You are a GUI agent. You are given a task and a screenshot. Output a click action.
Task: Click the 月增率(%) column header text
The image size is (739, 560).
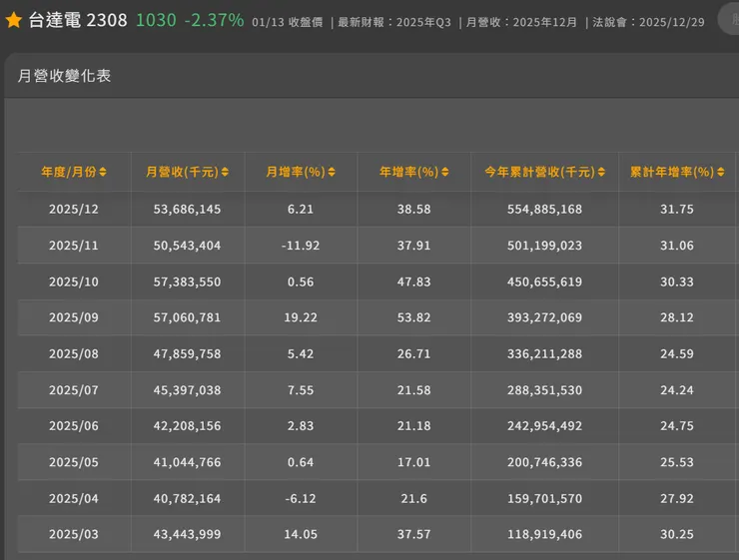296,172
